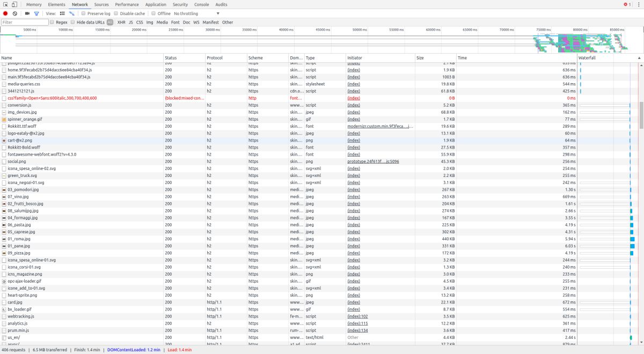Viewport: 644px width, 354px height.
Task: Click thumbnail icon beside 07_vino.jpg
Action: [4, 197]
